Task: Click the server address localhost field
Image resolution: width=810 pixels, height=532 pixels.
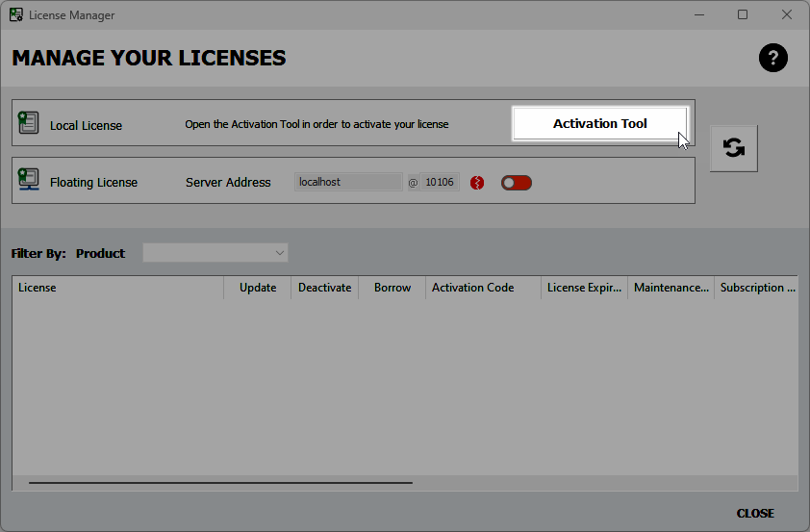Action: pos(347,182)
